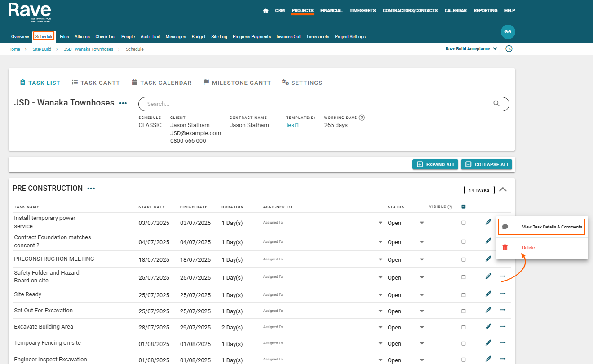
Task: Tick the visible checkbox for PRECONSTRUCTION MEETING
Action: tap(464, 259)
